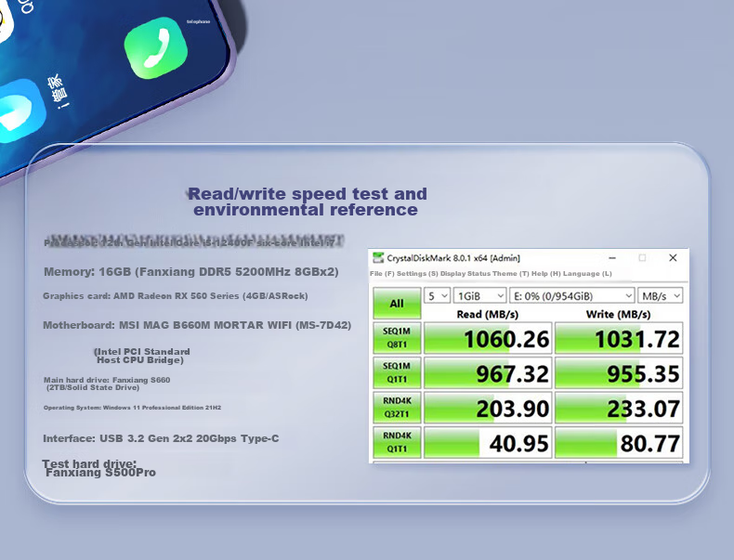Start the RND4K Q32T1 test
Screen dimensions: 734x560
coord(397,408)
